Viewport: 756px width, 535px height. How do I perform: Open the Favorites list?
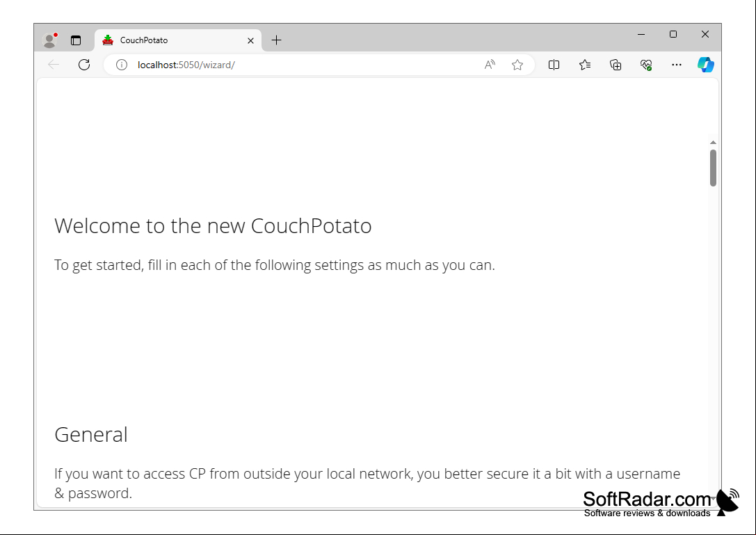(x=585, y=65)
